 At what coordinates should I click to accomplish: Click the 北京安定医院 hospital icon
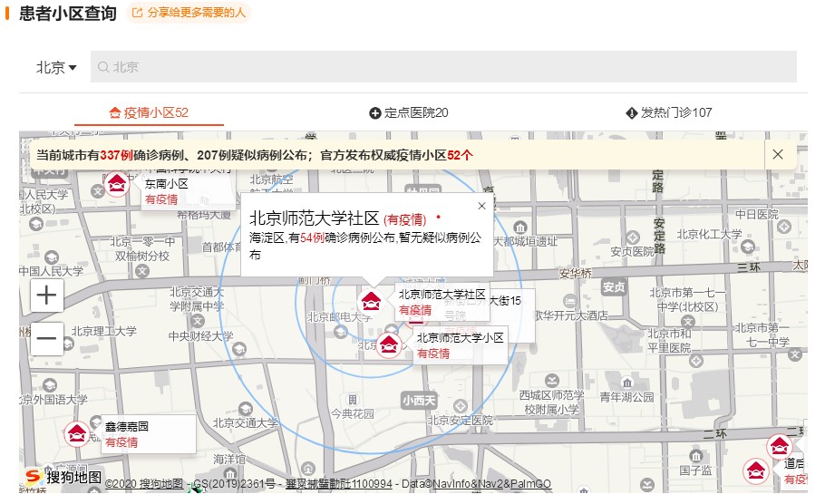(x=461, y=405)
